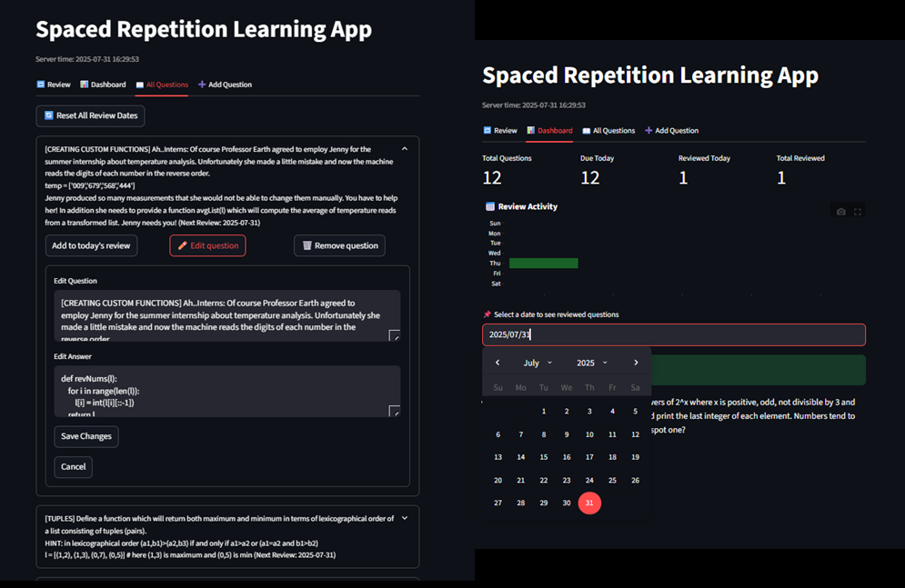Viewport: 905px width, 588px height.
Task: Select July 15 in calendar
Action: click(544, 457)
